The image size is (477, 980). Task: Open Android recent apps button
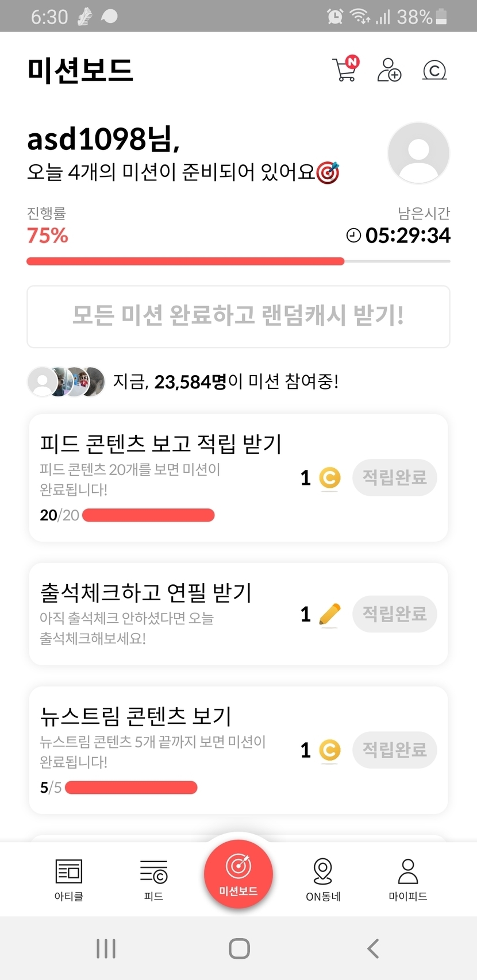[x=106, y=948]
